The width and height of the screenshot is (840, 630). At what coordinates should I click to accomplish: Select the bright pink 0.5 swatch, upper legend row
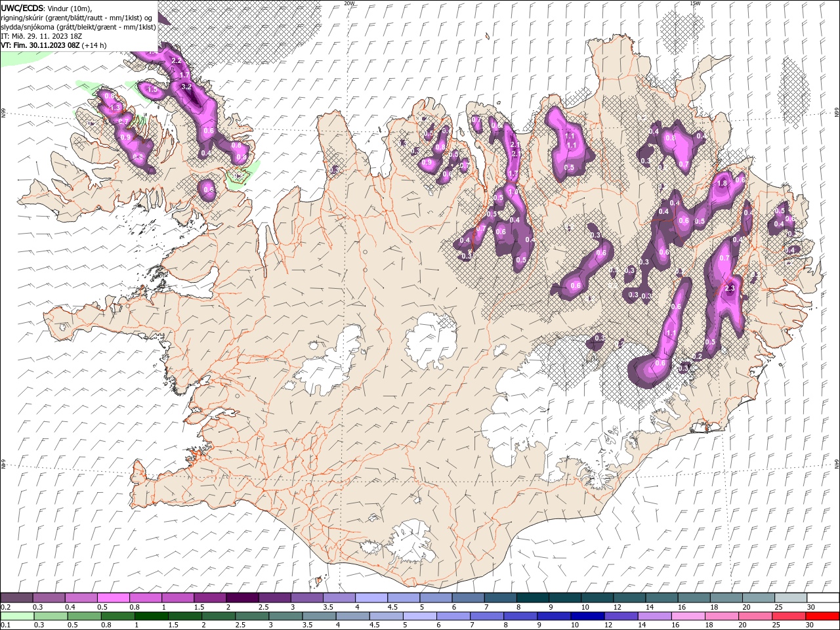click(113, 598)
